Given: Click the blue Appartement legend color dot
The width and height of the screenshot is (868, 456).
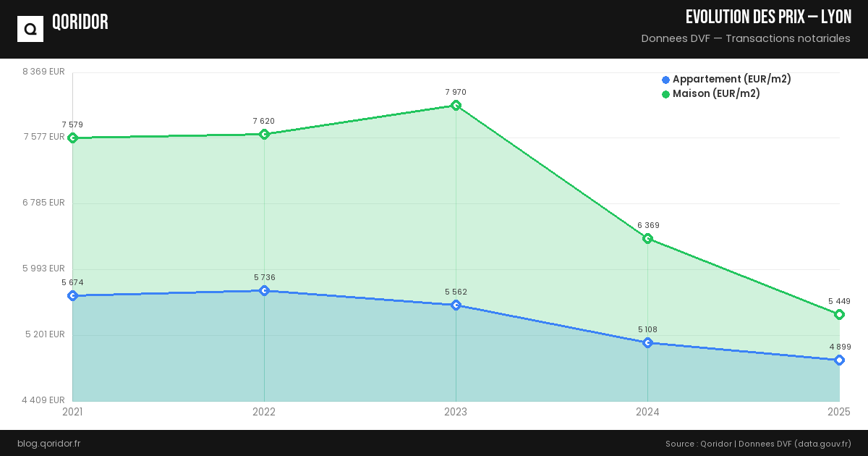Looking at the screenshot, I should (x=665, y=80).
